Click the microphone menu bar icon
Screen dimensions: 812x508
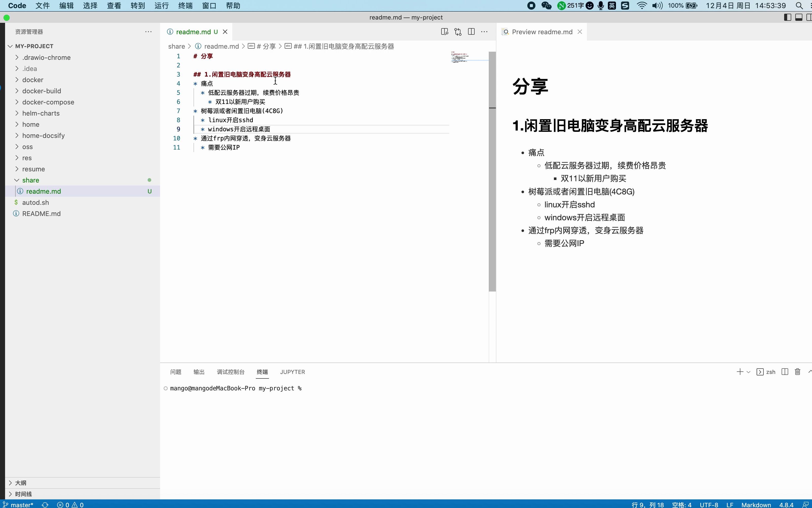click(601, 6)
